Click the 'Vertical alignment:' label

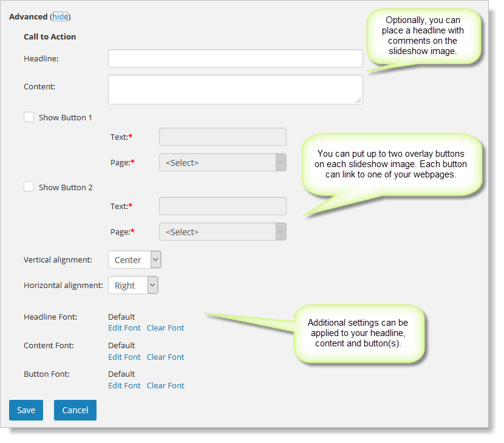(58, 260)
